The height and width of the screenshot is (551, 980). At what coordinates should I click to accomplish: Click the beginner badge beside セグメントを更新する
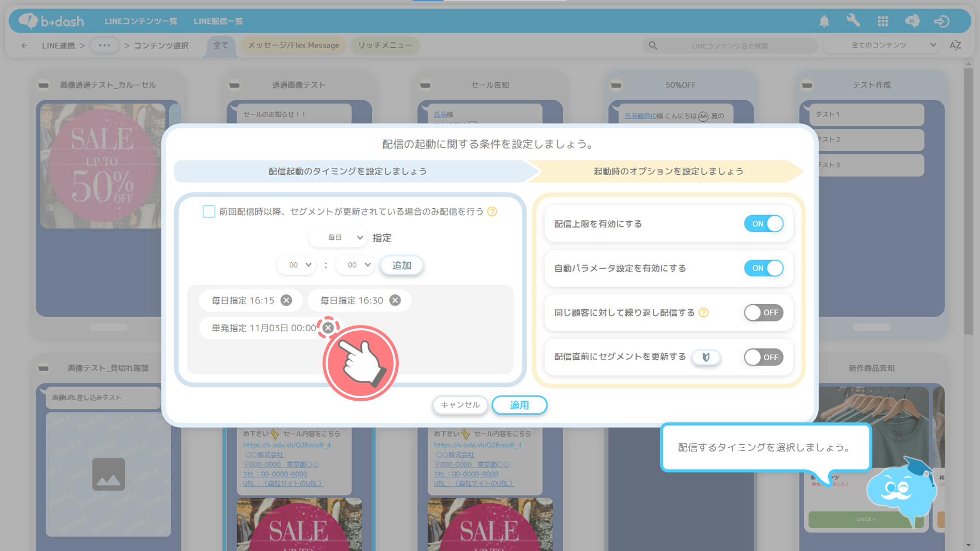click(706, 357)
